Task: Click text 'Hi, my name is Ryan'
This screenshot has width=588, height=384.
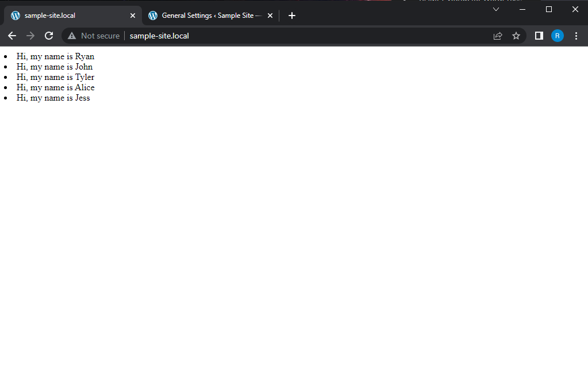Action: [x=56, y=57]
